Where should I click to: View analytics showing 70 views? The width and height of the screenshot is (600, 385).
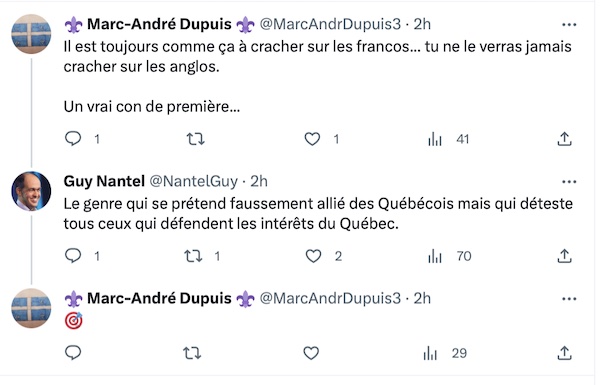[449, 256]
